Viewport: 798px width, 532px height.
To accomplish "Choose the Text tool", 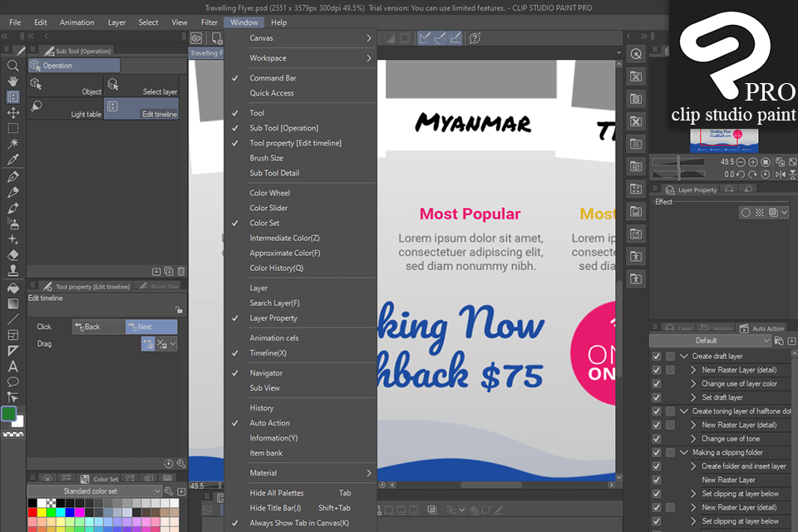I will [12, 367].
